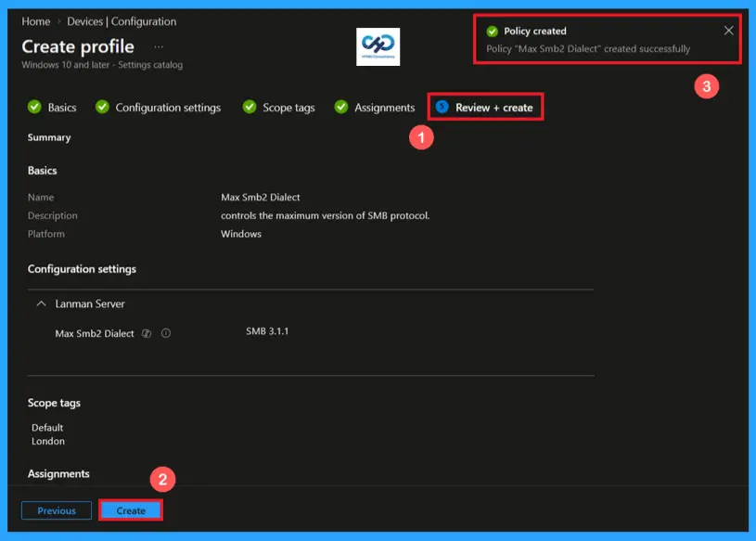The height and width of the screenshot is (541, 756).
Task: Click the Assignments section heading
Action: [x=58, y=474]
